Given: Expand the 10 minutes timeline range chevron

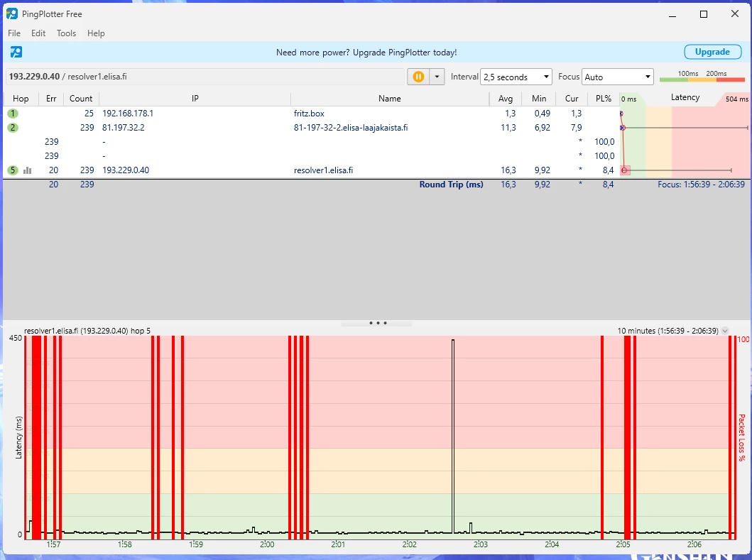Looking at the screenshot, I should (x=725, y=331).
